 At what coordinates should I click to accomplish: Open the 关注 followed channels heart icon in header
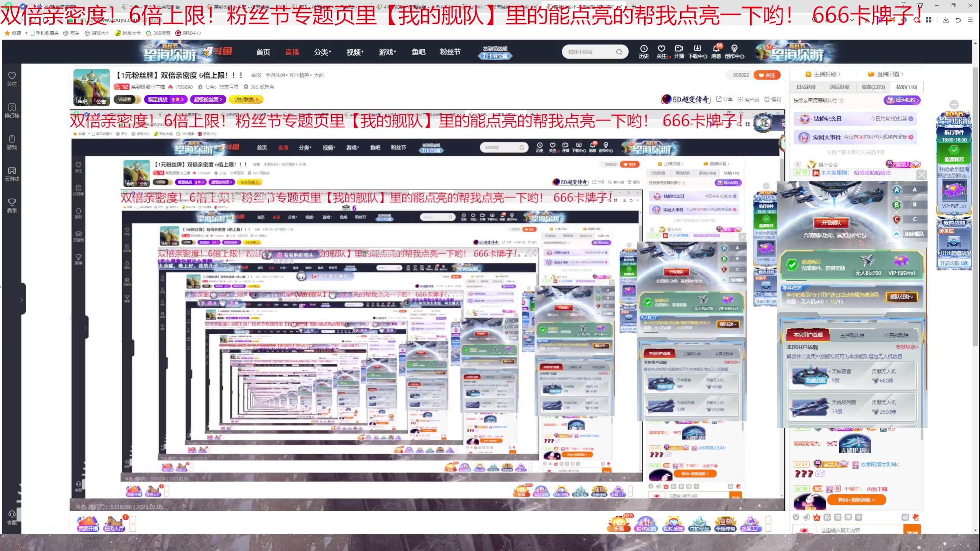pos(662,52)
